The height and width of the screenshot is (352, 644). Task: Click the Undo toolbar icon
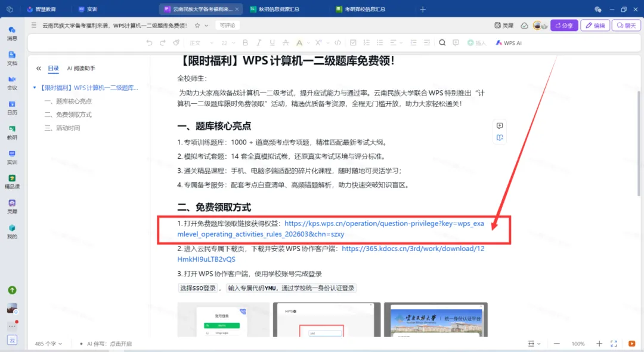pos(149,43)
